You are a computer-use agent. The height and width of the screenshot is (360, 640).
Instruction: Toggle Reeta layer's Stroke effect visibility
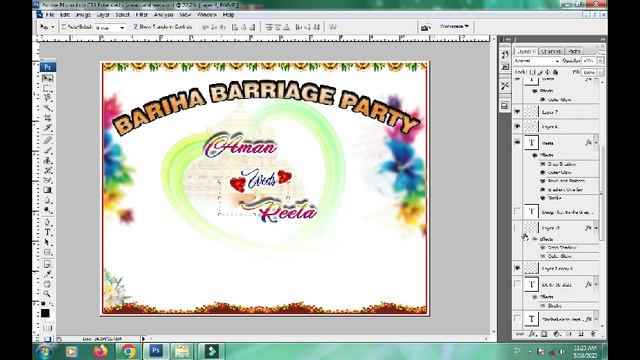tap(543, 198)
